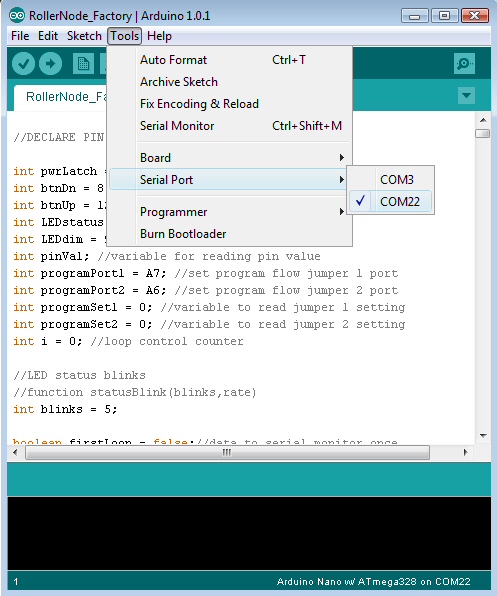Click '//function statusBlink(blinks,rate)' comment
This screenshot has width=497, height=596.
pyautogui.click(x=135, y=392)
